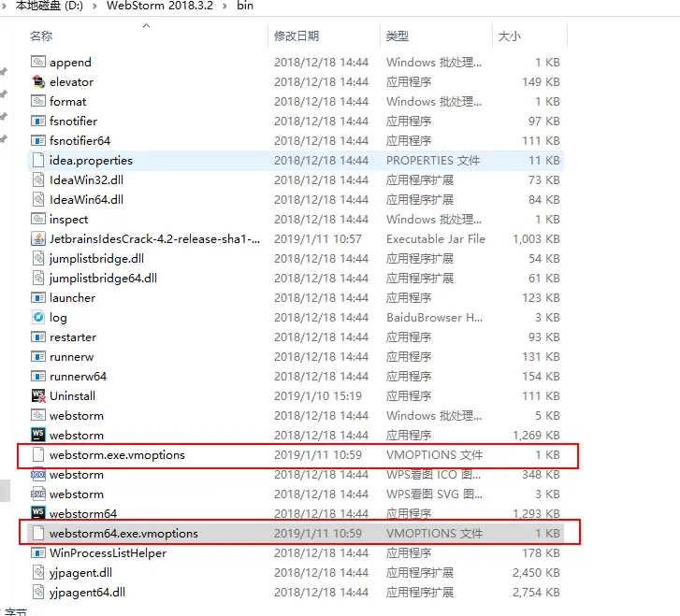Screen dimensions: 680x616
Task: Sort files by 名称 column header
Action: pyautogui.click(x=41, y=36)
